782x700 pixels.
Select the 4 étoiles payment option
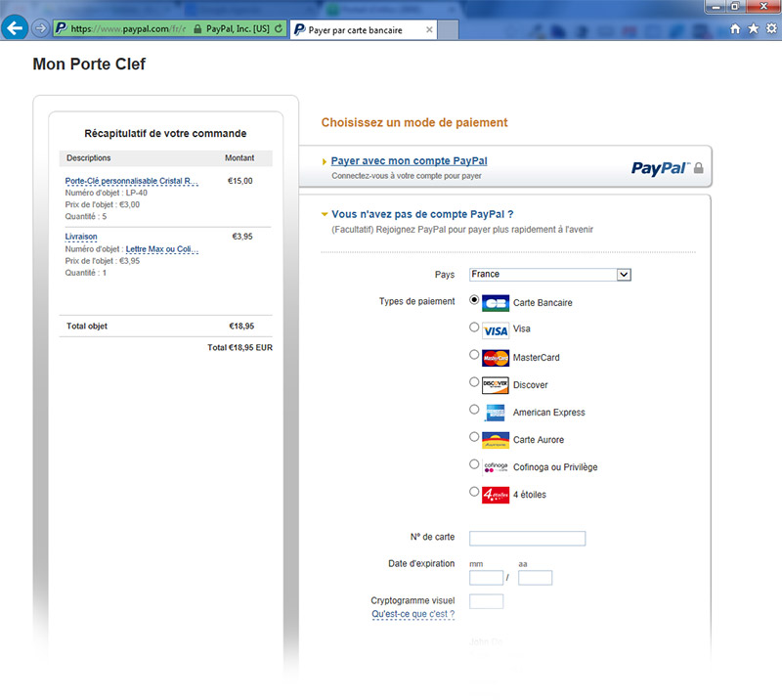(474, 492)
